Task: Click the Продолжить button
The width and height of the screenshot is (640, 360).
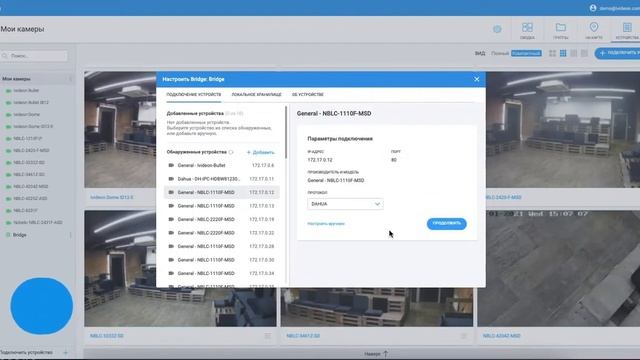Action: click(447, 223)
